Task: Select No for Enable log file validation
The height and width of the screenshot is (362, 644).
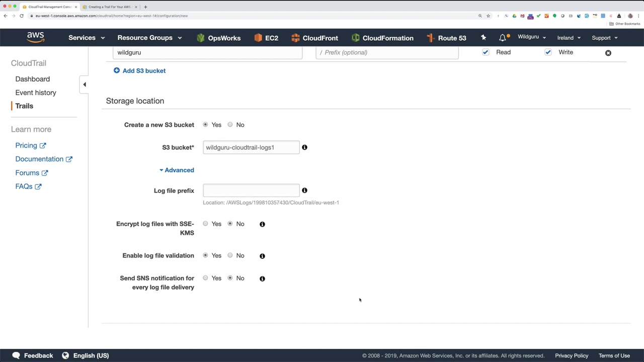Action: point(230,255)
